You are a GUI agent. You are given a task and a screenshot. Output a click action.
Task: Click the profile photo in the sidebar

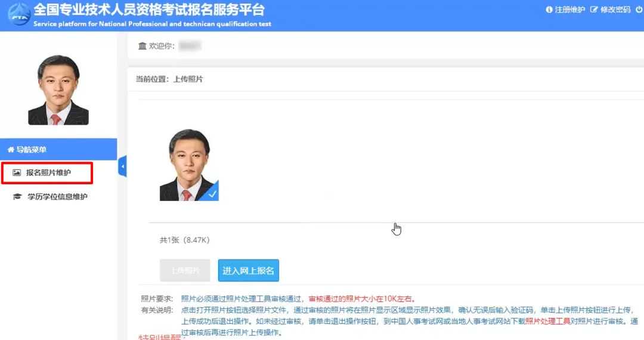[x=58, y=90]
